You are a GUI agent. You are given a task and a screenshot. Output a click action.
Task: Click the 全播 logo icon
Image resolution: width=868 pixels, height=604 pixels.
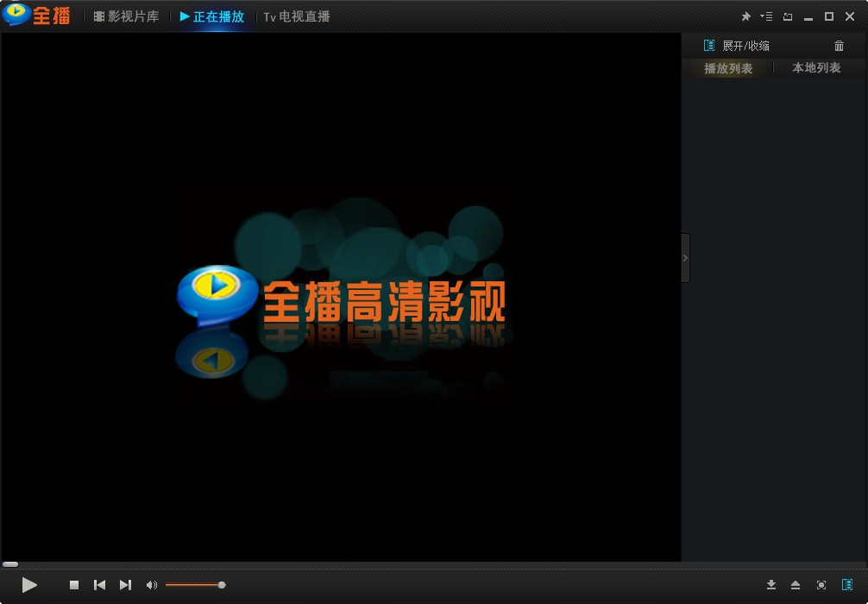coord(16,15)
